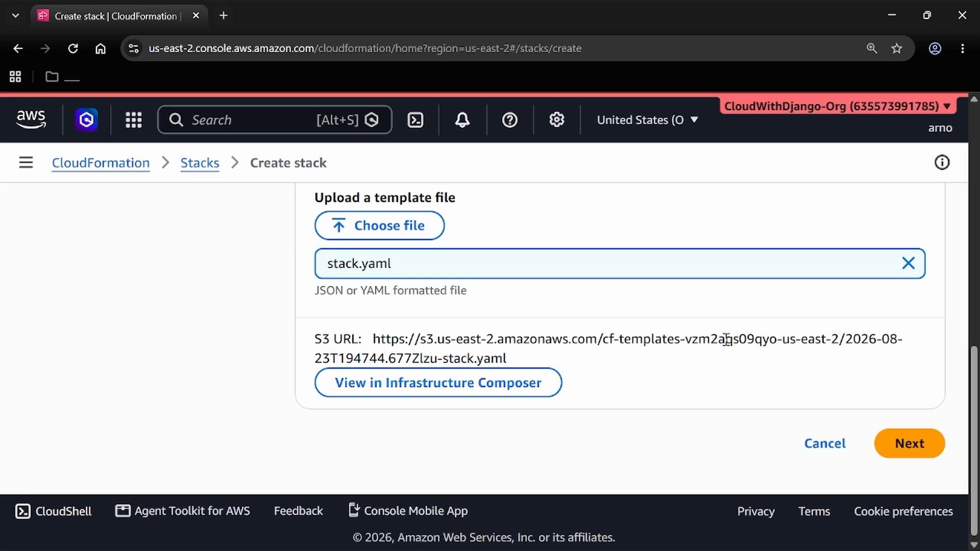This screenshot has width=980, height=551.
Task: Open the notifications bell
Action: click(462, 120)
